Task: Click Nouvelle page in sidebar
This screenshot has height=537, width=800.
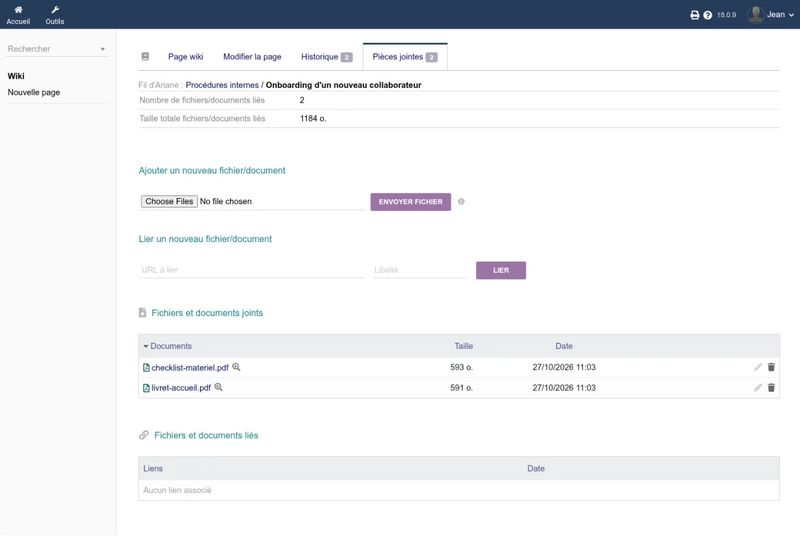Action: (34, 92)
